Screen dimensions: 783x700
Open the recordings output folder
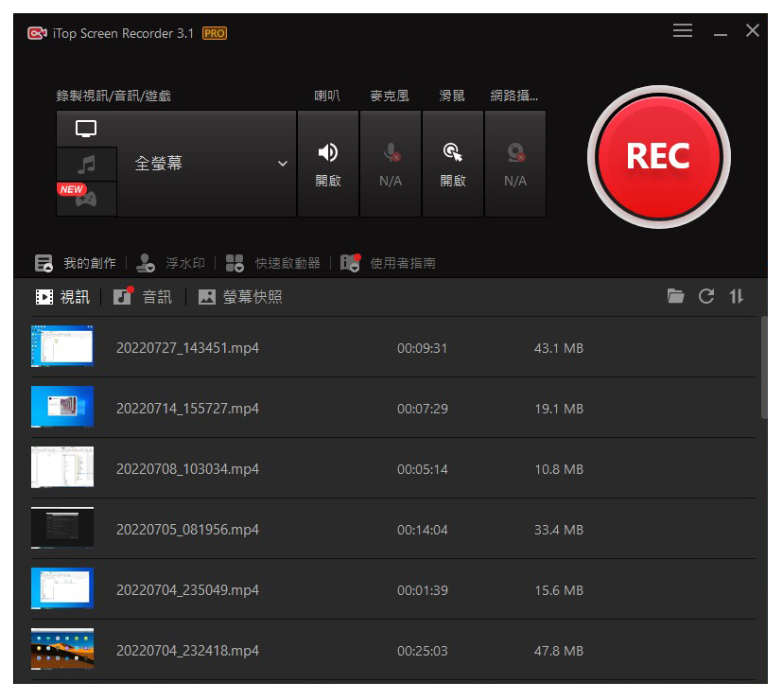pyautogui.click(x=675, y=296)
